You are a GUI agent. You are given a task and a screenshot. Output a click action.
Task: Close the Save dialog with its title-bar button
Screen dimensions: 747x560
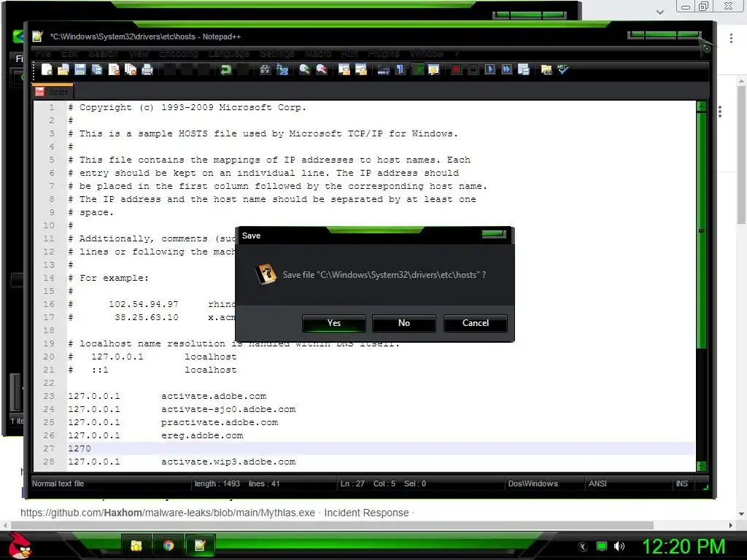pyautogui.click(x=493, y=234)
